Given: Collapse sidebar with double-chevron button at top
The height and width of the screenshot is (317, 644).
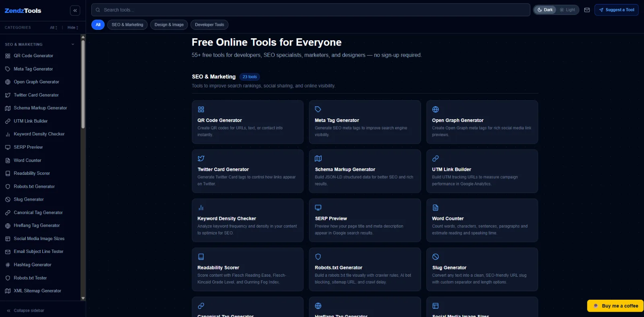Looking at the screenshot, I should 75,10.
